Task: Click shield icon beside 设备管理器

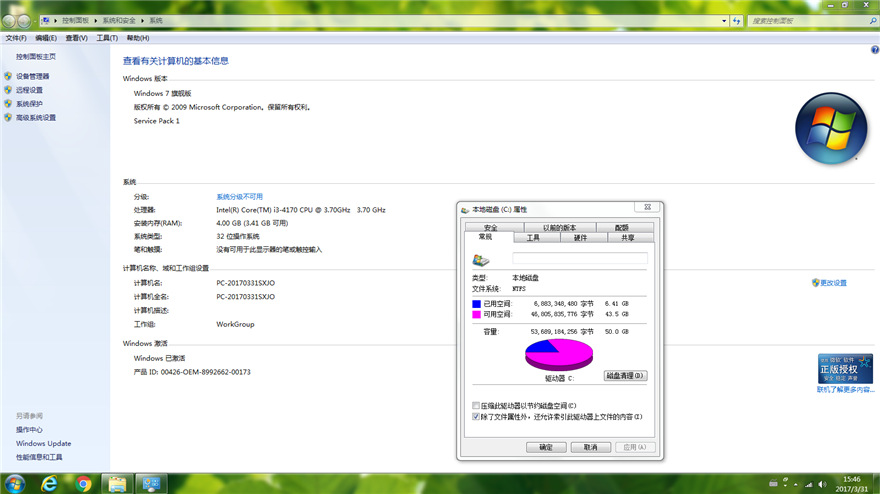Action: coord(8,76)
